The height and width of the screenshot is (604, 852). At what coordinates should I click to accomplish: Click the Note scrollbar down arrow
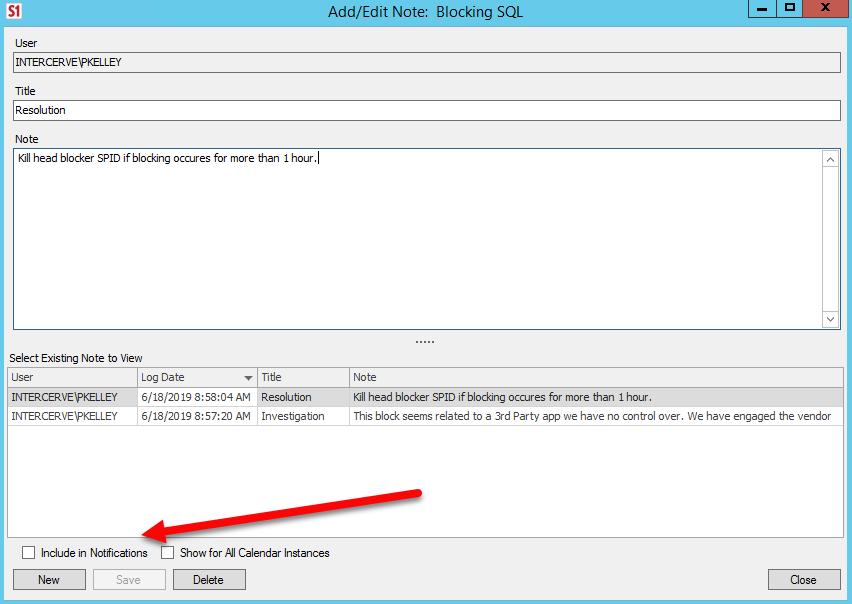tap(830, 319)
